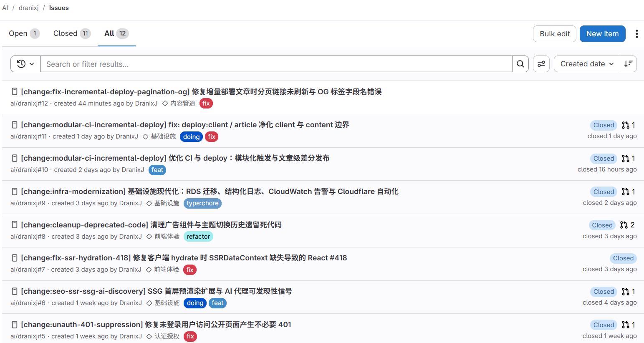Open issue seo-ssr-ssg-ai-discovery title
644x343 pixels.
(157, 291)
